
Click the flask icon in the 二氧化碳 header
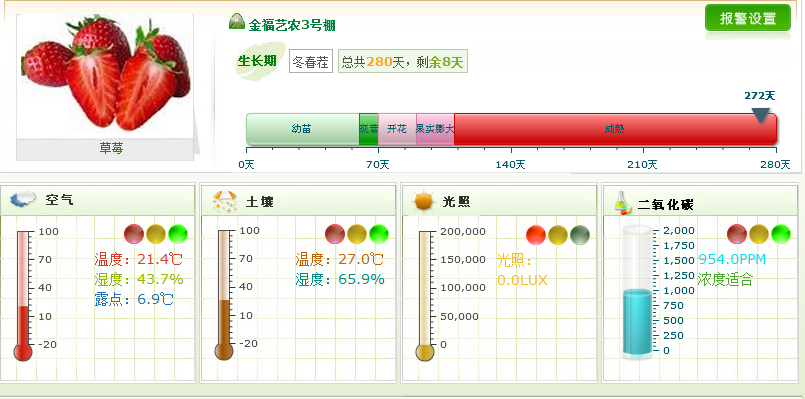click(x=622, y=202)
